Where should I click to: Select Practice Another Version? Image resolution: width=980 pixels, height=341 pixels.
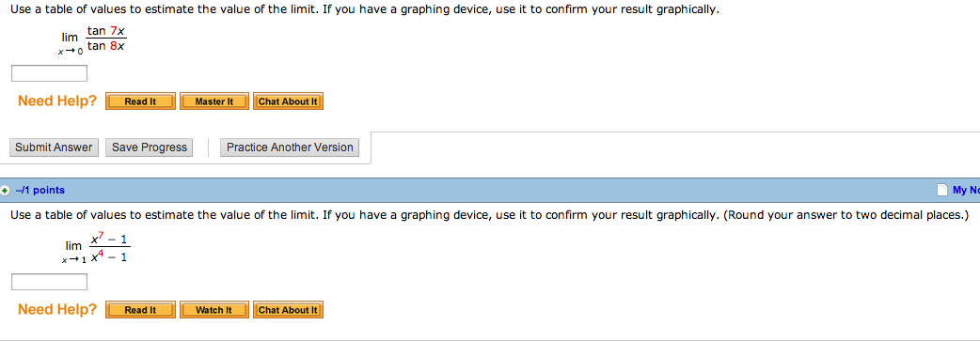[290, 147]
